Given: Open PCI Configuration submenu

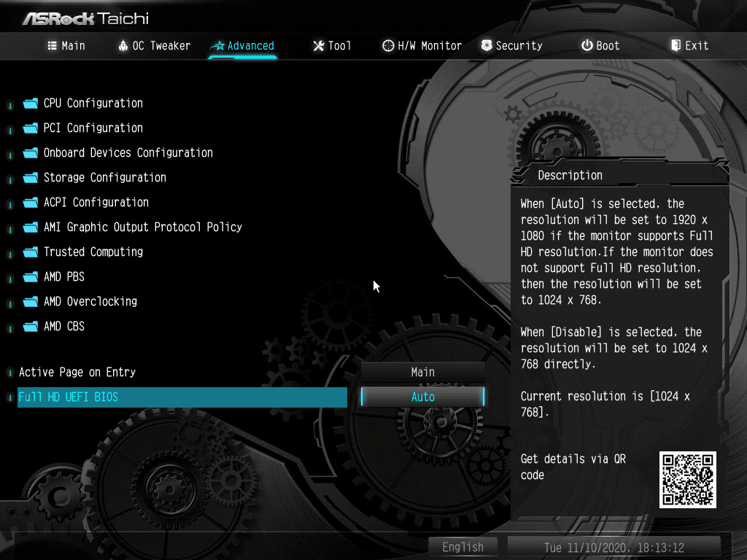Looking at the screenshot, I should 93,128.
